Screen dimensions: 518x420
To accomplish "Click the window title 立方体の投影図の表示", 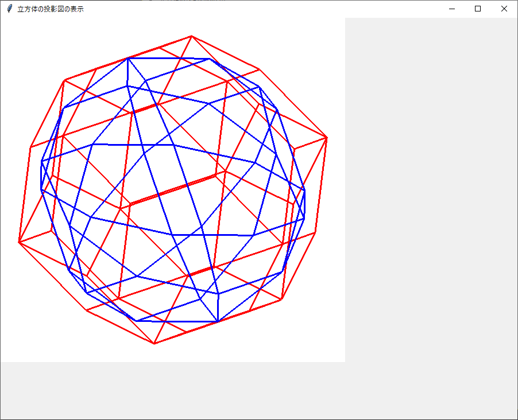I will pyautogui.click(x=51, y=9).
